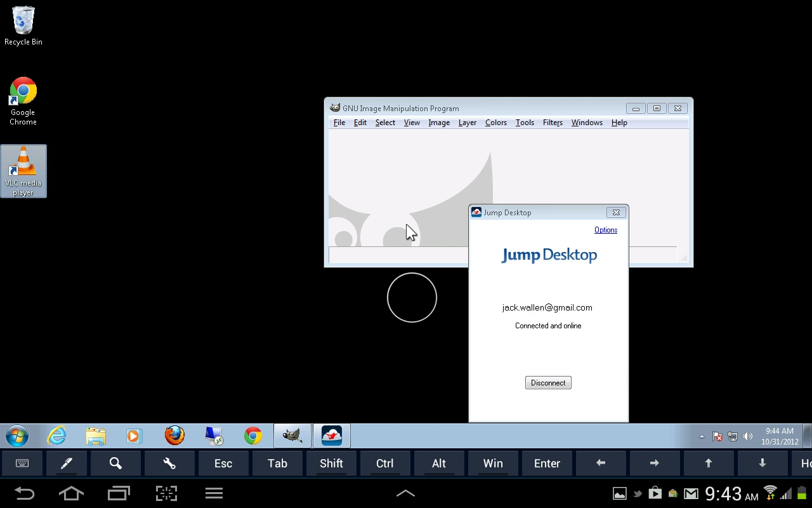Switch to GIMP from the taskbar
Screen dimensions: 812x508
292,436
